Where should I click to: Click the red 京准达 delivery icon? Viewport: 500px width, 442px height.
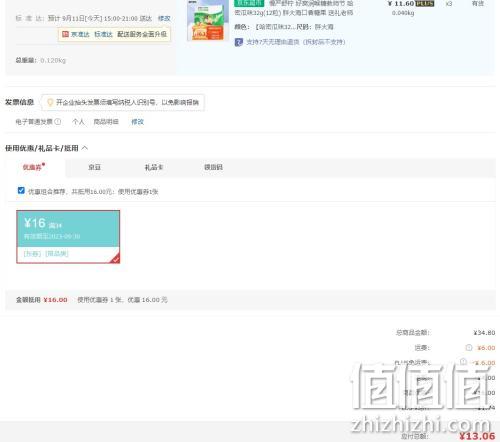(x=65, y=34)
